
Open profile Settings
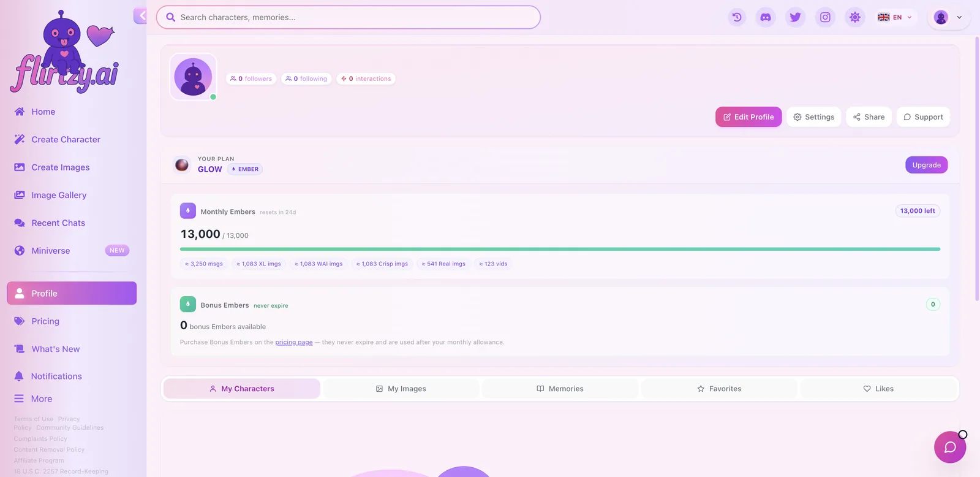coord(813,117)
